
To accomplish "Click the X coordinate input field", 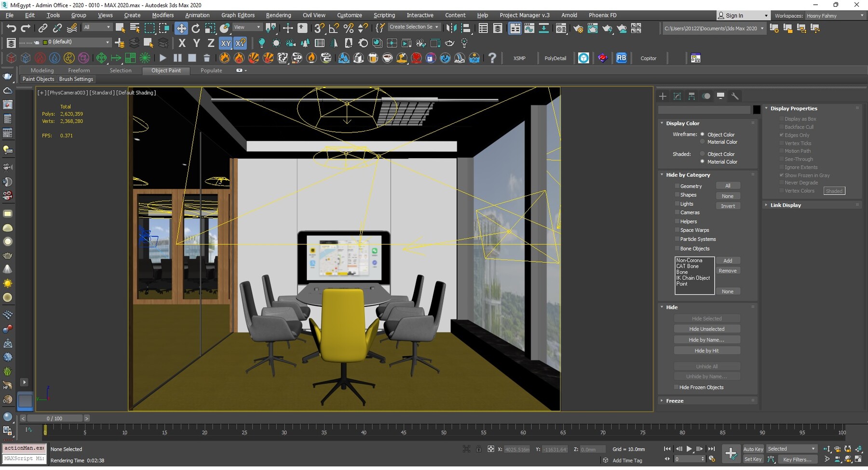I will pyautogui.click(x=516, y=449).
